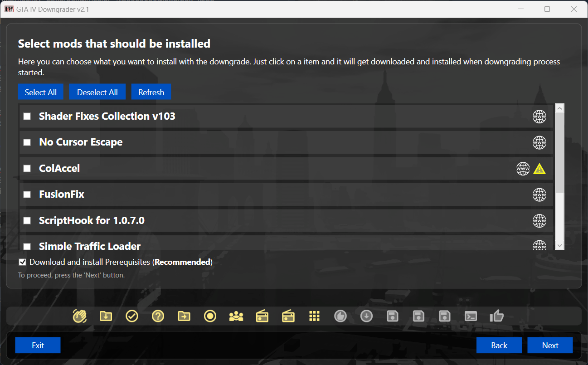Click the mod list scrollbar up arrow

pos(559,109)
